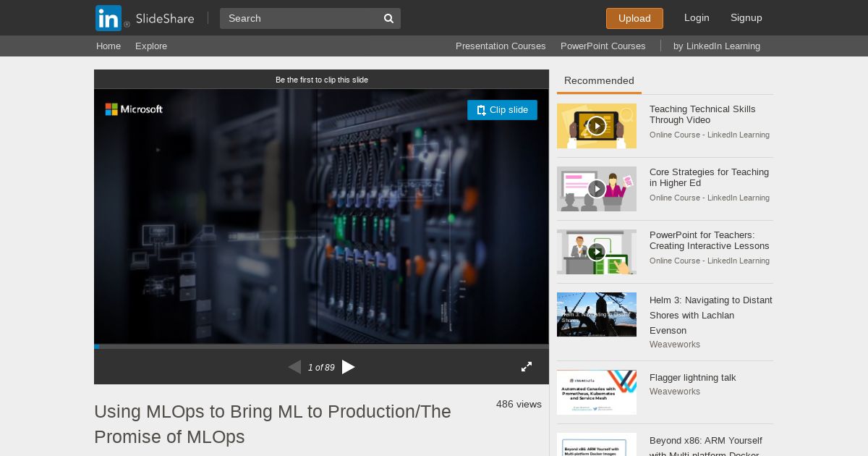Open Flagger lightning talk thumbnail
Image resolution: width=868 pixels, height=456 pixels.
[597, 392]
